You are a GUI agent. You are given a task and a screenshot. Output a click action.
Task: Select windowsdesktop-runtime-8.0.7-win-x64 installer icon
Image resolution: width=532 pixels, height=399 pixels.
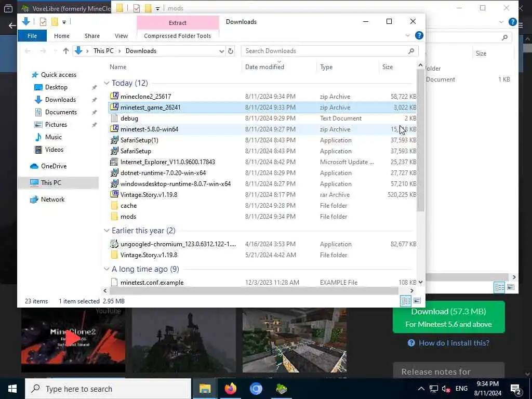[114, 183]
